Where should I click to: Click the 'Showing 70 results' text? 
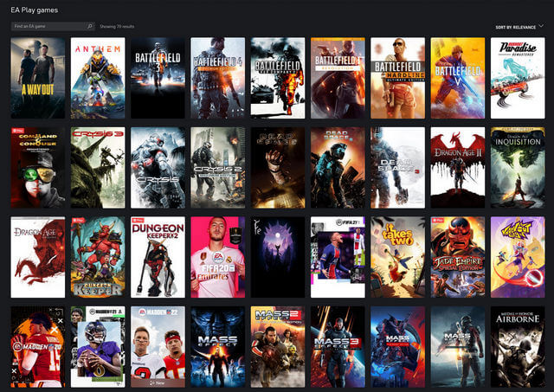117,27
